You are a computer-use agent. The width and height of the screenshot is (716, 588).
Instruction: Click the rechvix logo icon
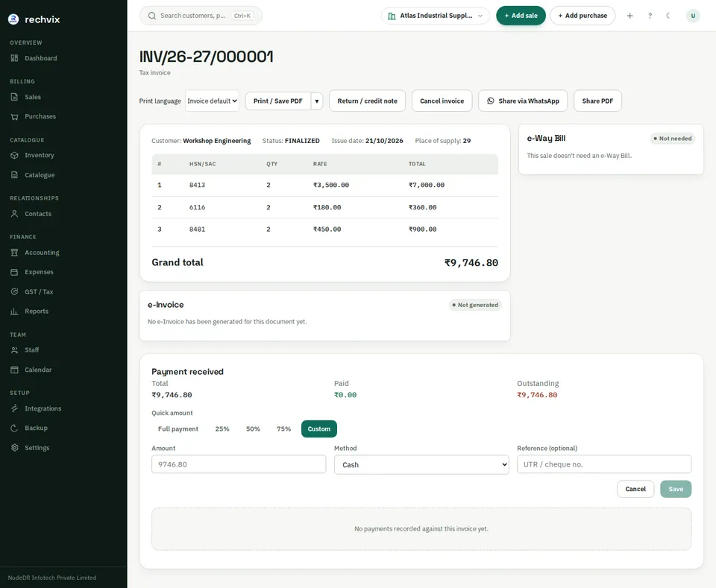coord(13,19)
